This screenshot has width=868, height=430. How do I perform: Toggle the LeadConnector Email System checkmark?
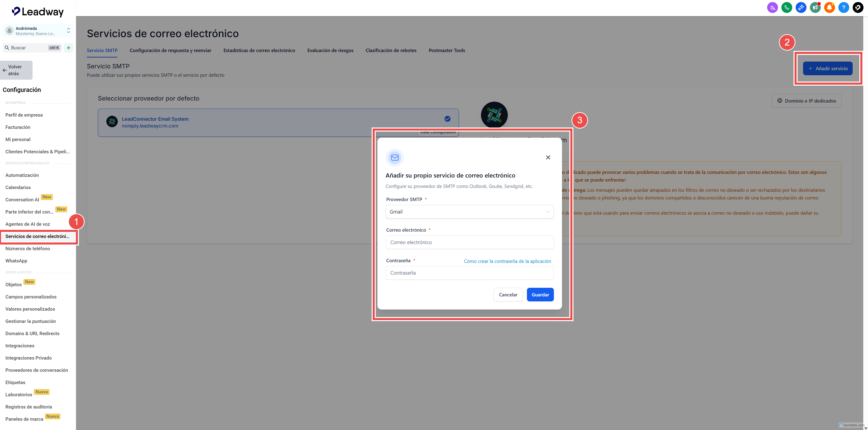(x=447, y=119)
